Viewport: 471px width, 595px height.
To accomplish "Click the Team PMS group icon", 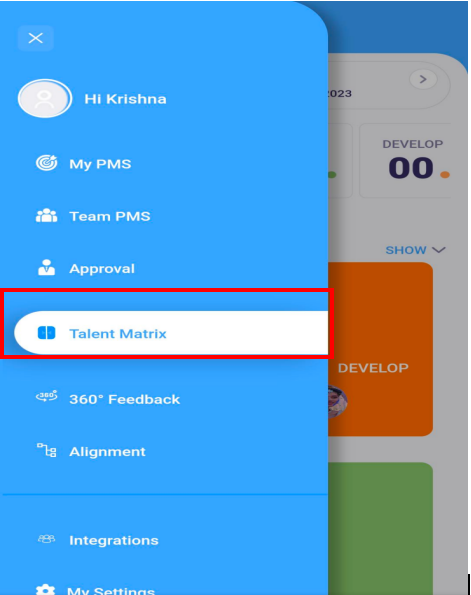I will 47,216.
